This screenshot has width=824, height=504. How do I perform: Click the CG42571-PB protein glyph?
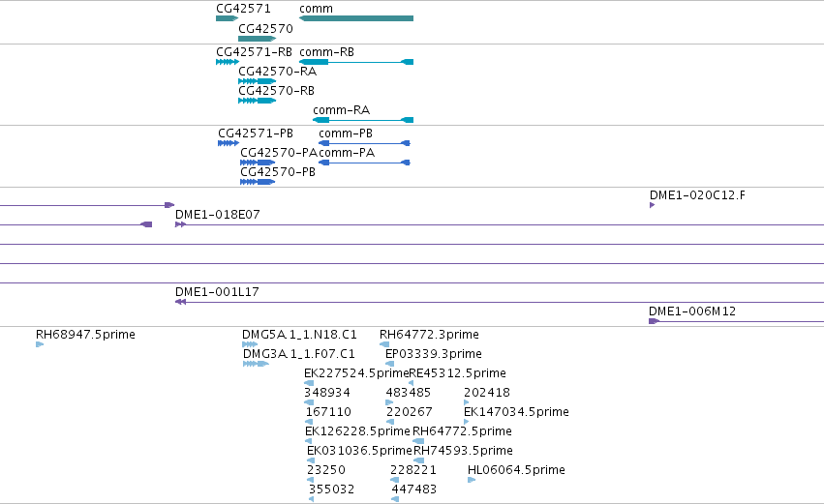(229, 143)
